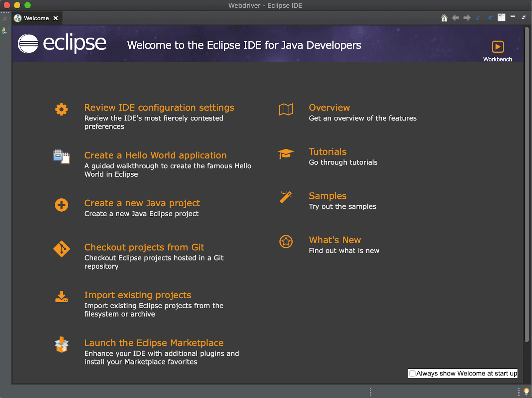Select the Java perspective icon in the sidebar

pyautogui.click(x=4, y=31)
